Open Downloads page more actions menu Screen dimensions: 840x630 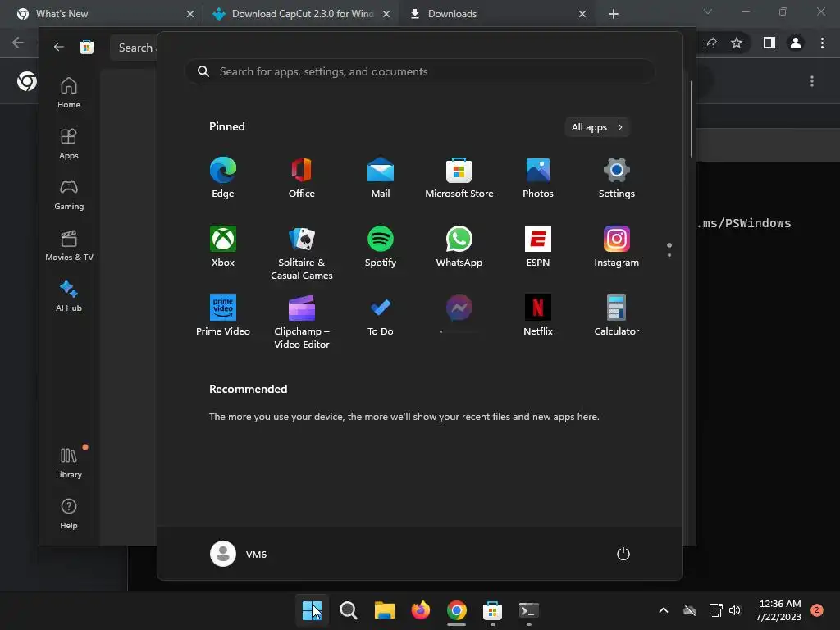click(812, 81)
